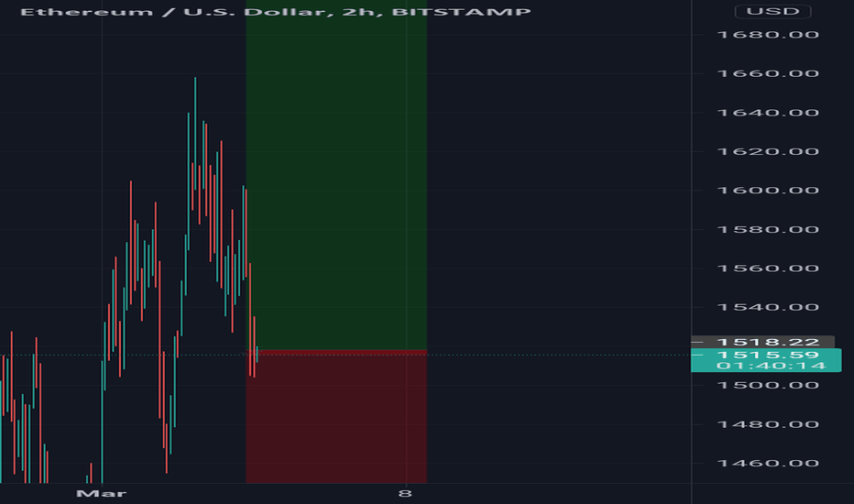The width and height of the screenshot is (854, 504).
Task: Click the USD currency button
Action: coord(772,11)
